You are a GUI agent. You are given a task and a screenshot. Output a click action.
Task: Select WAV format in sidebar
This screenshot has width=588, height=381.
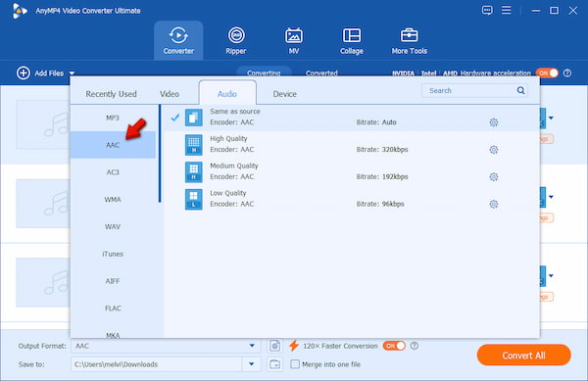(x=113, y=226)
